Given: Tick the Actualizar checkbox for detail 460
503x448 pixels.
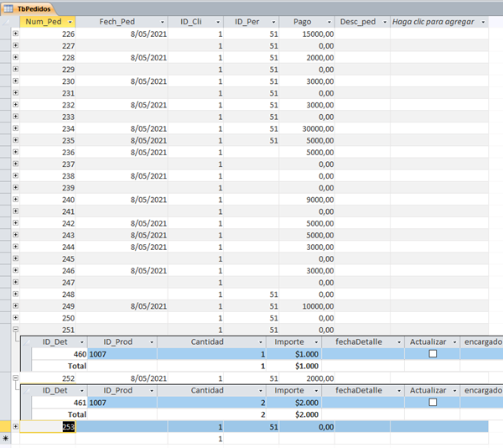Looking at the screenshot, I should (433, 355).
